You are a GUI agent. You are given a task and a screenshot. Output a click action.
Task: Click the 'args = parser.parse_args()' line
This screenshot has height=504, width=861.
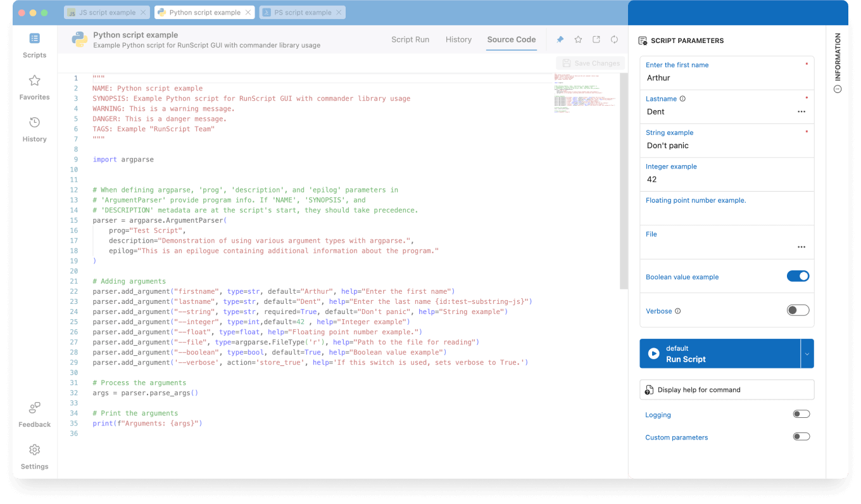coord(145,393)
